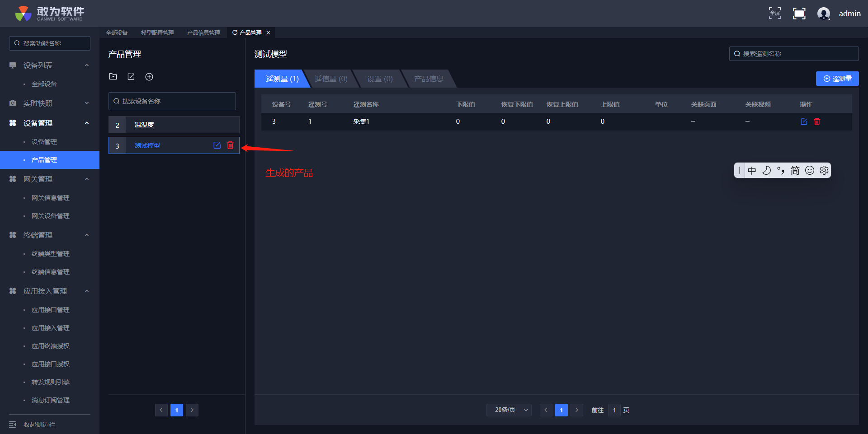Select the 遥信量 (0) tab
The height and width of the screenshot is (434, 868).
(331, 79)
